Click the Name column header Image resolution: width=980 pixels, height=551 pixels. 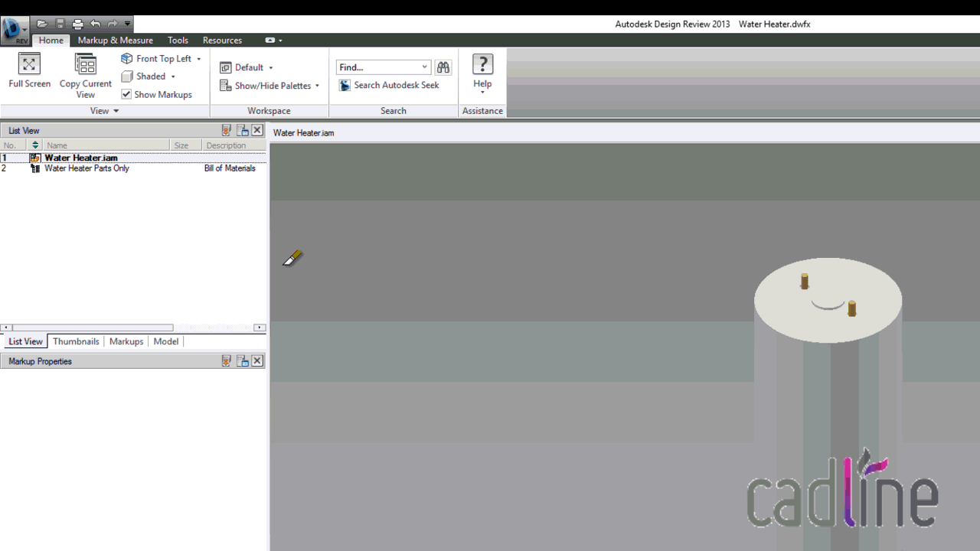pos(106,145)
